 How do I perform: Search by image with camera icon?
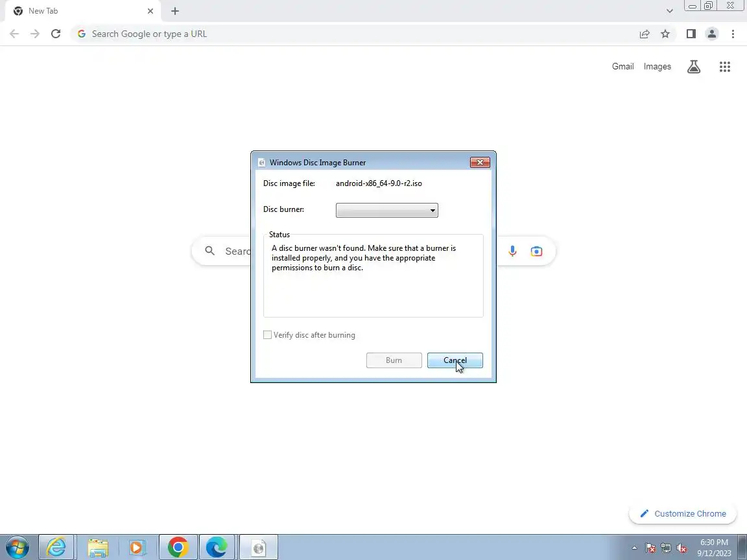pos(536,251)
